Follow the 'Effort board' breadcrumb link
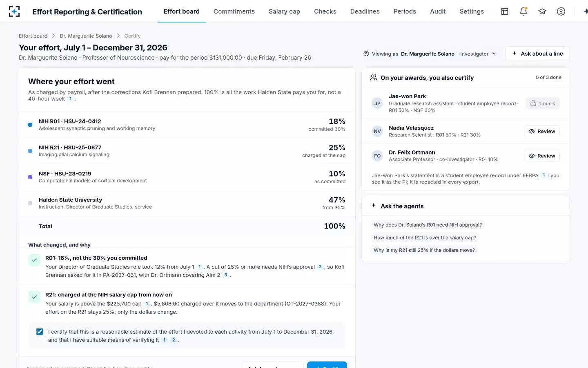The image size is (588, 368). pyautogui.click(x=33, y=36)
